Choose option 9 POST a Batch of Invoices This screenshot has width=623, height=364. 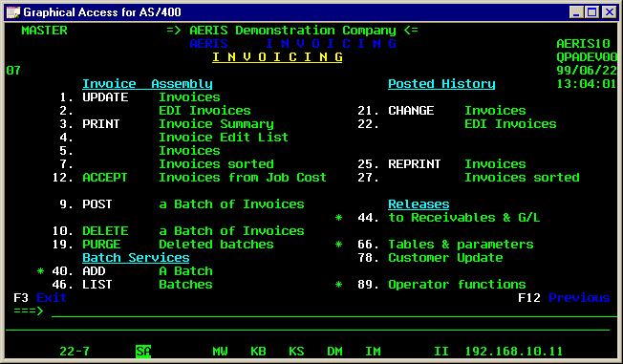pos(182,204)
